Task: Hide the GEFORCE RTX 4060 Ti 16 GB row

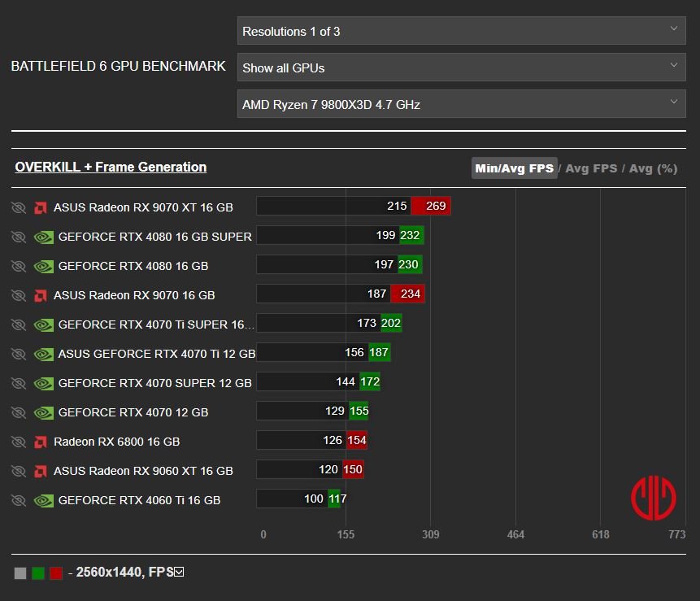Action: [19, 500]
